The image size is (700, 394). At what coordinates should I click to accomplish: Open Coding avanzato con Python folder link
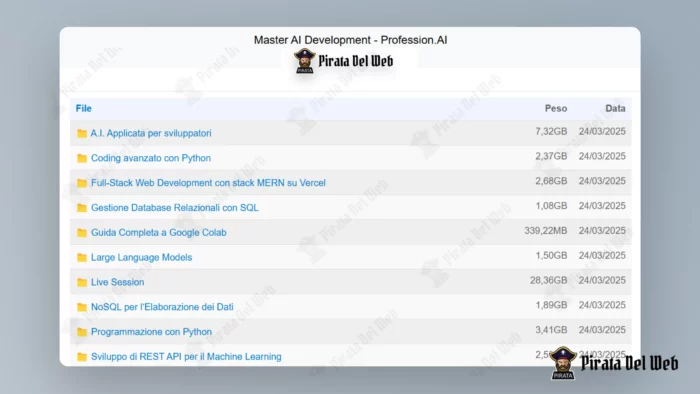[x=151, y=158]
